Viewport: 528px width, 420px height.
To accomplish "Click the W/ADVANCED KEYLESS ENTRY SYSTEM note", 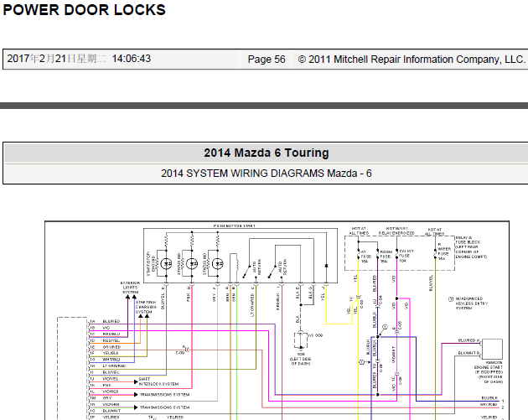I will click(471, 303).
